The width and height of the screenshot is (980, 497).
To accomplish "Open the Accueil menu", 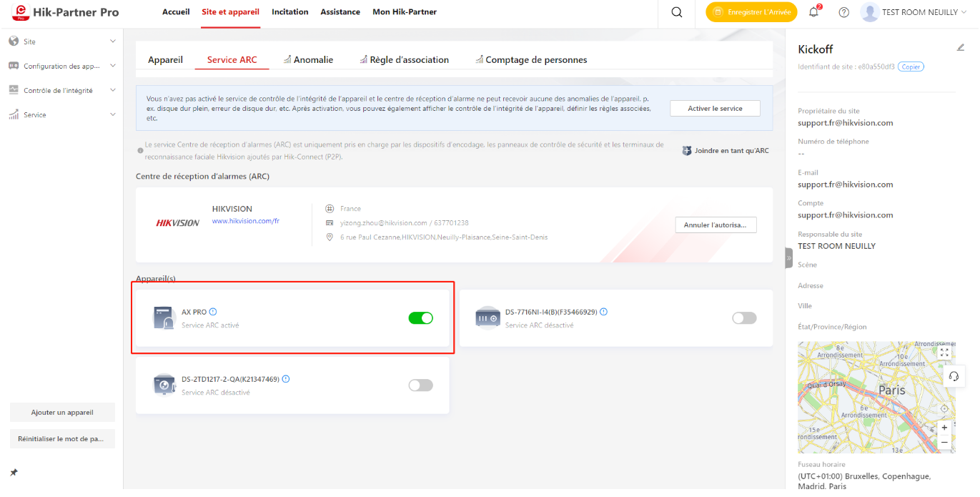I will [x=176, y=12].
